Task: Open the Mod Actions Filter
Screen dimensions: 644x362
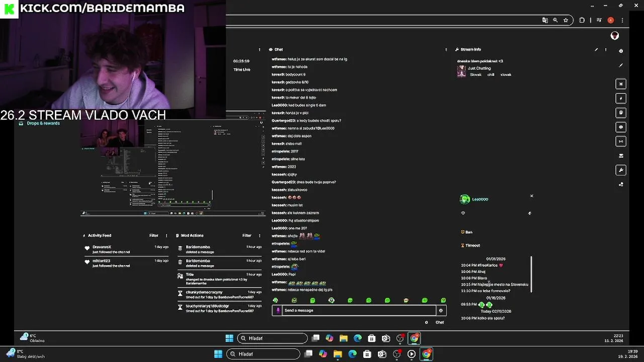Action: click(247, 235)
